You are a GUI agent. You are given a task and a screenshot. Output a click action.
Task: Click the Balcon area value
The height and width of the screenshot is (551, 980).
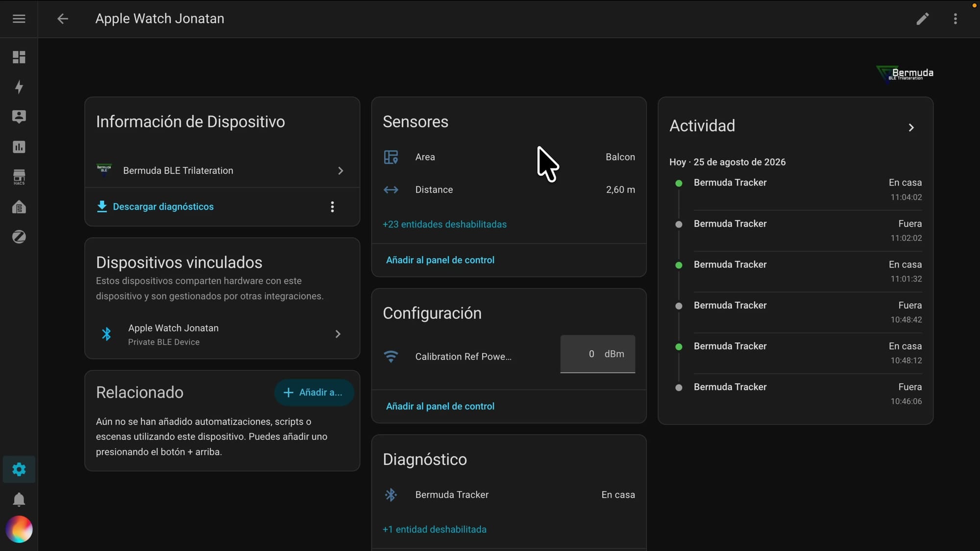pos(620,157)
